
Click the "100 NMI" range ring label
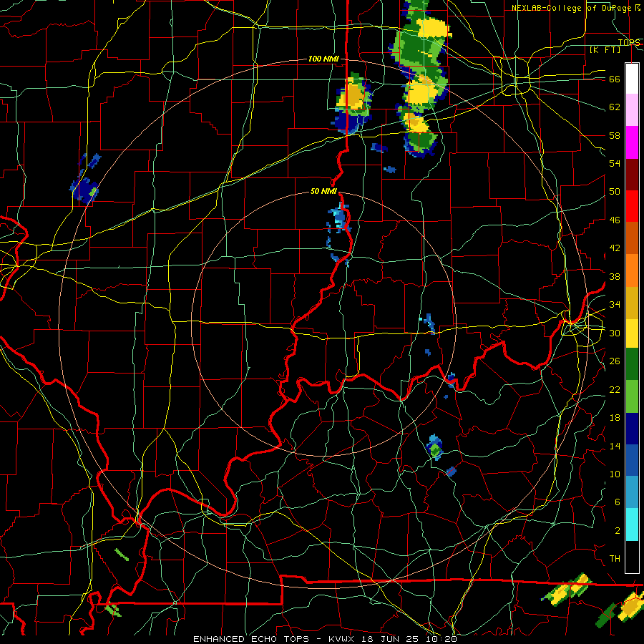[x=323, y=59]
